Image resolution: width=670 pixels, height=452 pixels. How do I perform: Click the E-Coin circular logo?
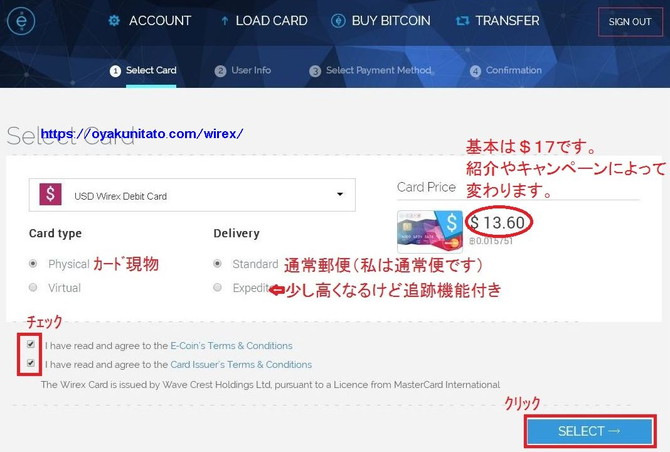click(21, 21)
